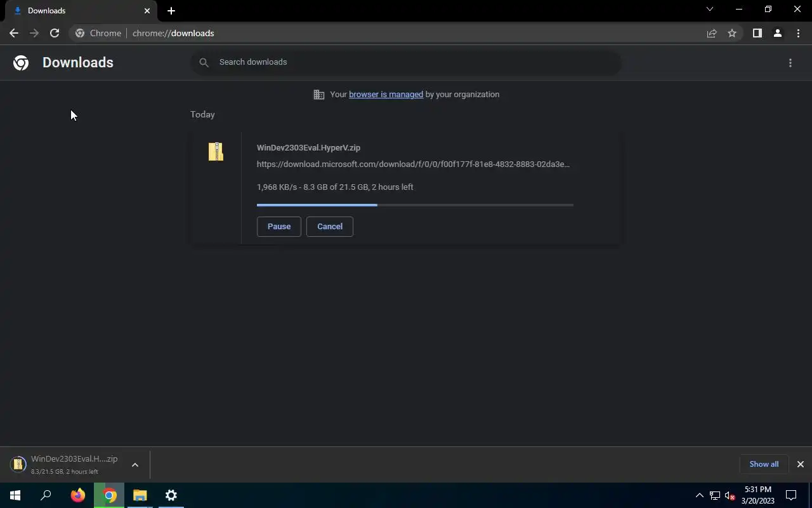This screenshot has width=812, height=508.
Task: Close the download shelf bar
Action: tap(801, 464)
